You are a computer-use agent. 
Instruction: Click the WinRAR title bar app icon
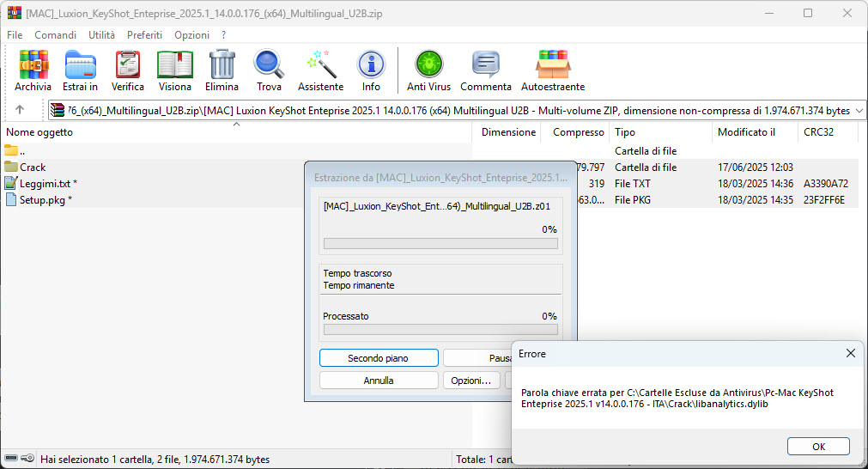pos(15,13)
